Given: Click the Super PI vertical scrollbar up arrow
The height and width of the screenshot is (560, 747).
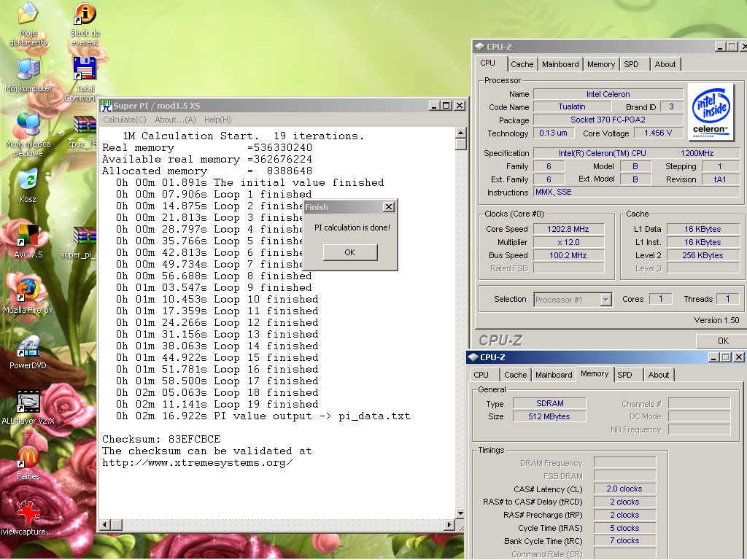Looking at the screenshot, I should [x=460, y=133].
